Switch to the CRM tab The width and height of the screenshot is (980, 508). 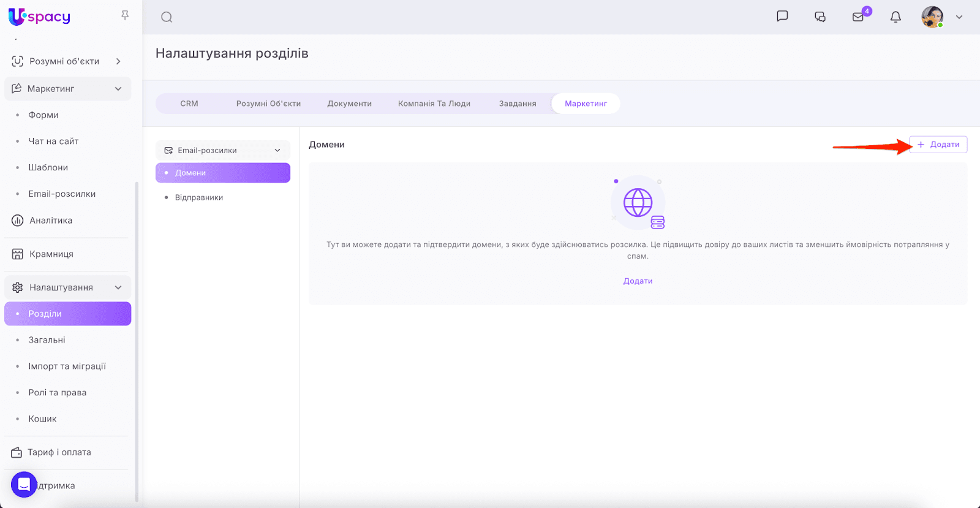(189, 104)
